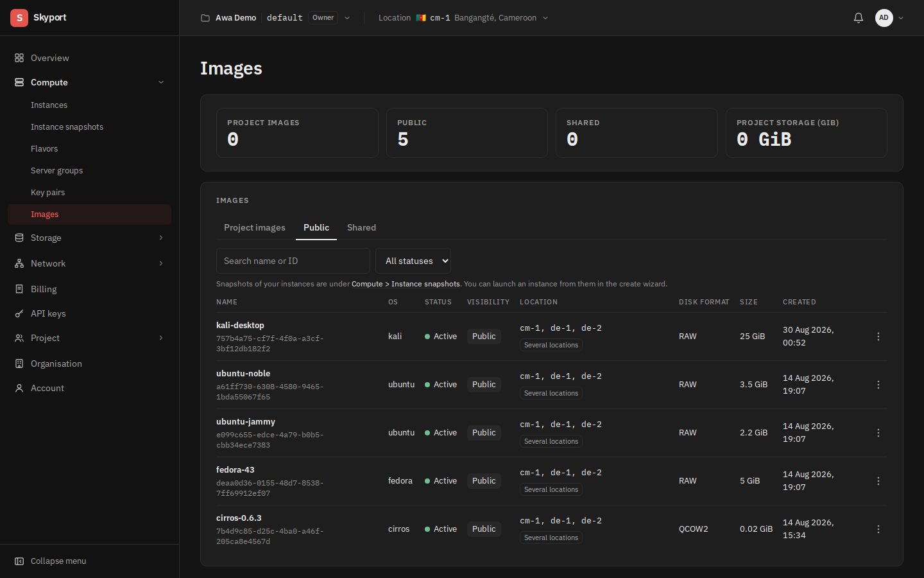The width and height of the screenshot is (924, 578).
Task: Click the fedora-43 image name
Action: pos(235,470)
